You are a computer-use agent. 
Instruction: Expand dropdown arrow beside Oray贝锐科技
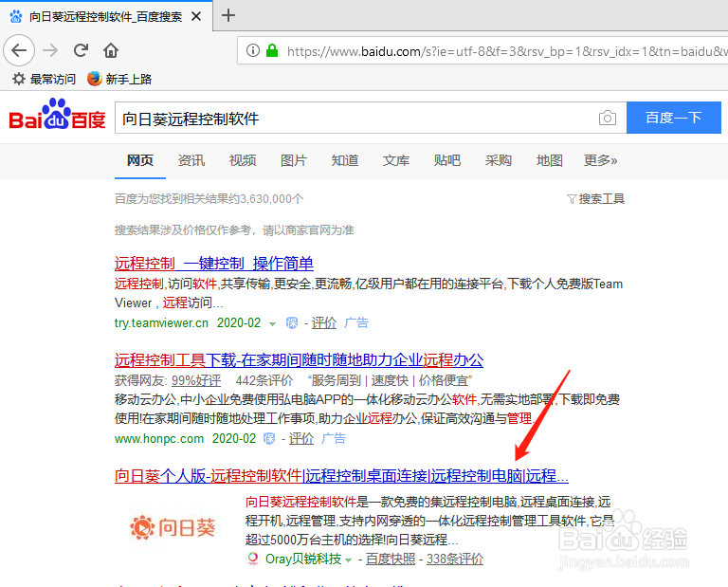click(x=348, y=560)
